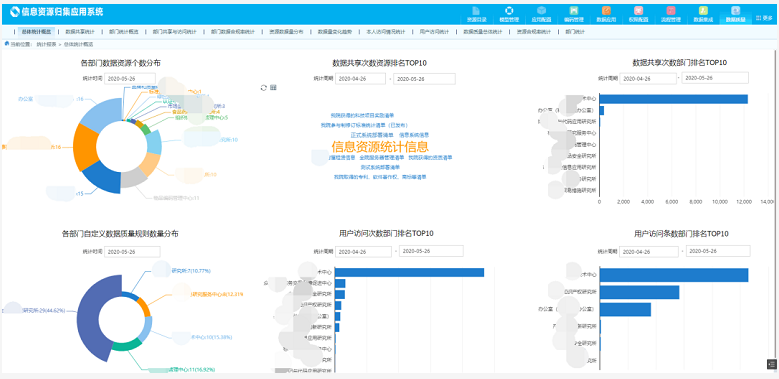Click the second bar in 用户访问条数部门排名 chart

click(x=639, y=292)
